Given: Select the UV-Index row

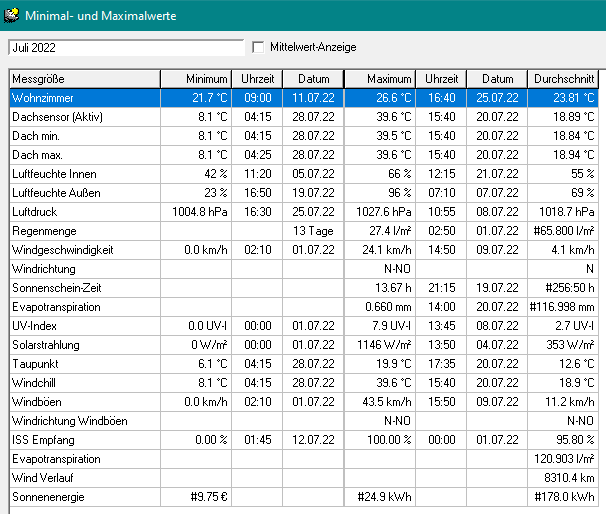Looking at the screenshot, I should pos(84,326).
